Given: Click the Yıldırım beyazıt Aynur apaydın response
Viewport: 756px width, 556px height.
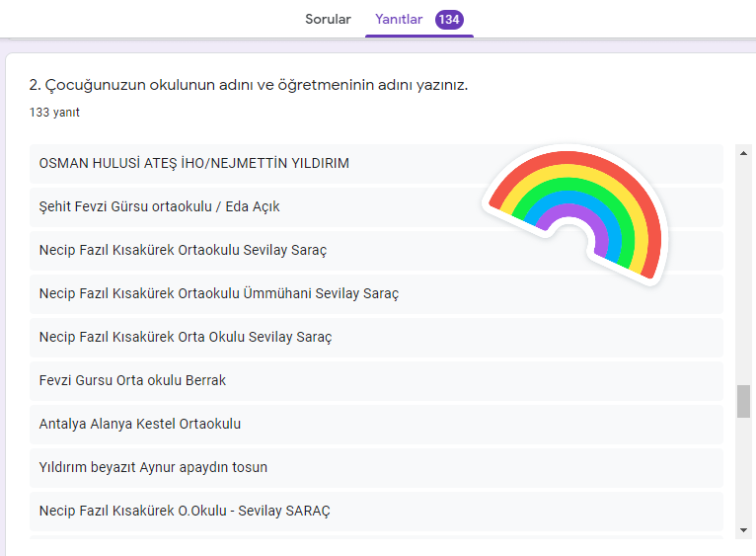Looking at the screenshot, I should pos(153,467).
